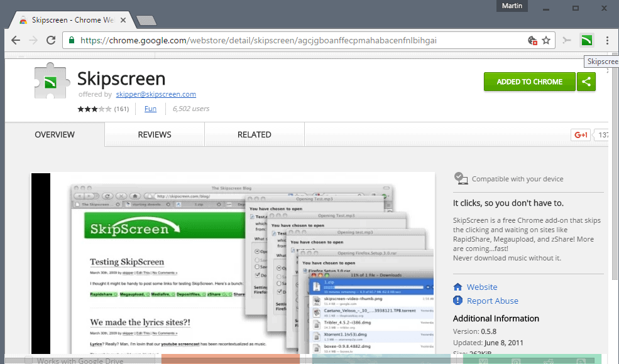The width and height of the screenshot is (619, 364).
Task: Click the ADDED TO CHROME button
Action: [x=529, y=82]
